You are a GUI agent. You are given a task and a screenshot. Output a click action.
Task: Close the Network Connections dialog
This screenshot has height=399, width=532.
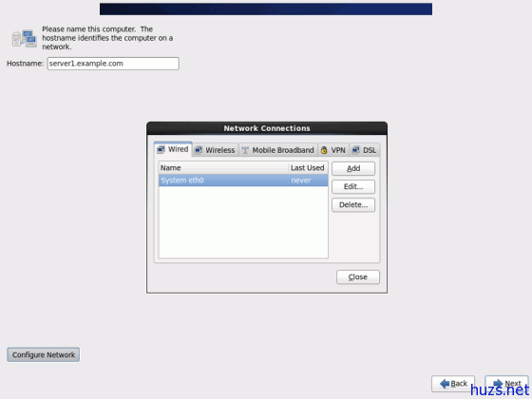pyautogui.click(x=358, y=277)
